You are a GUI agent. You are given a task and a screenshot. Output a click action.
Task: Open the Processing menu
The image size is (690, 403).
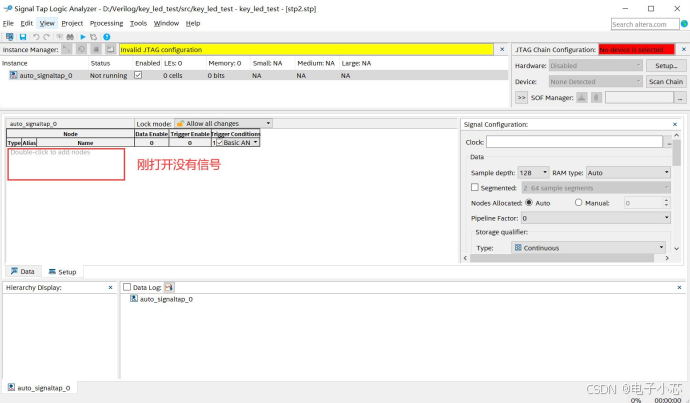point(106,23)
